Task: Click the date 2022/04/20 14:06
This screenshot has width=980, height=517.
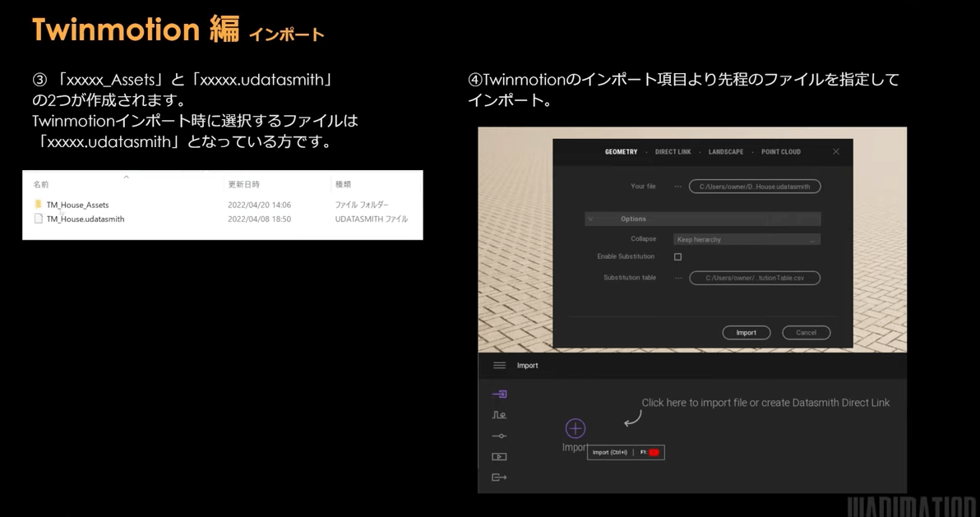Action: pos(259,205)
